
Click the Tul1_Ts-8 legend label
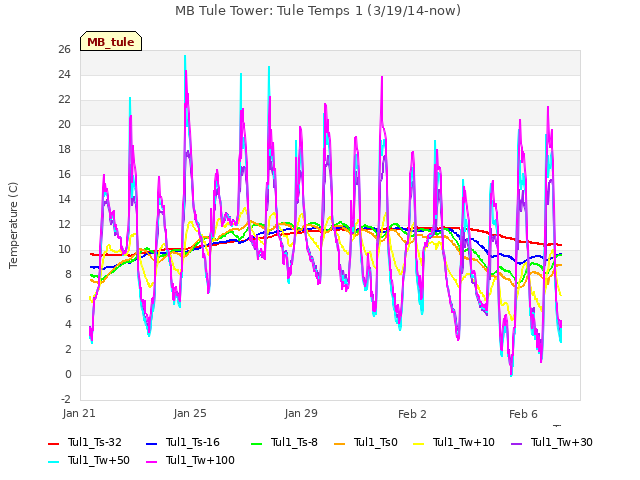point(294,442)
